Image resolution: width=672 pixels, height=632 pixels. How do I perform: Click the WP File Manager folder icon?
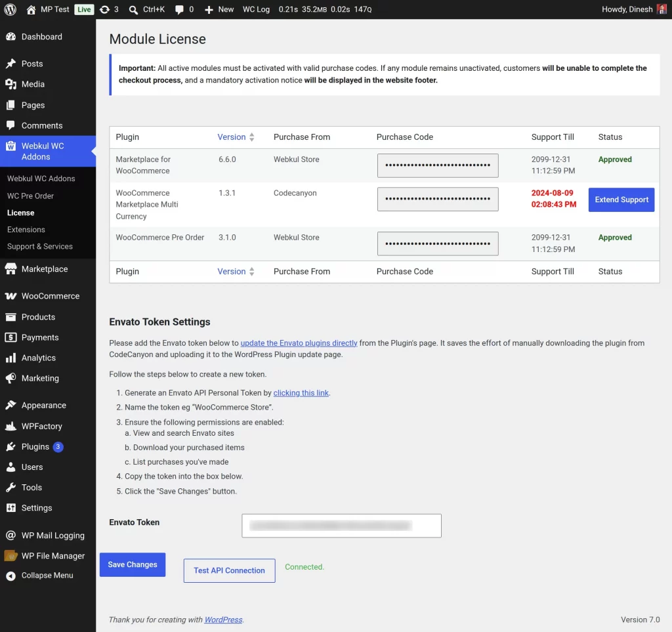pyautogui.click(x=10, y=556)
